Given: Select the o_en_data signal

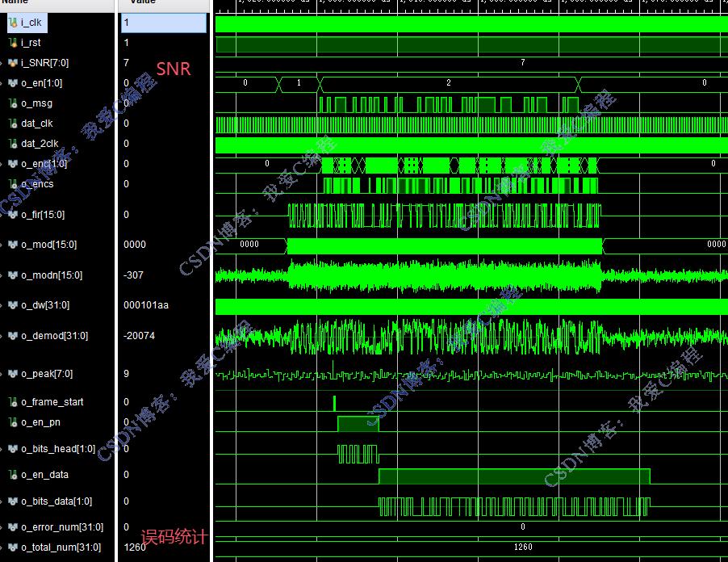Looking at the screenshot, I should pyautogui.click(x=44, y=475).
